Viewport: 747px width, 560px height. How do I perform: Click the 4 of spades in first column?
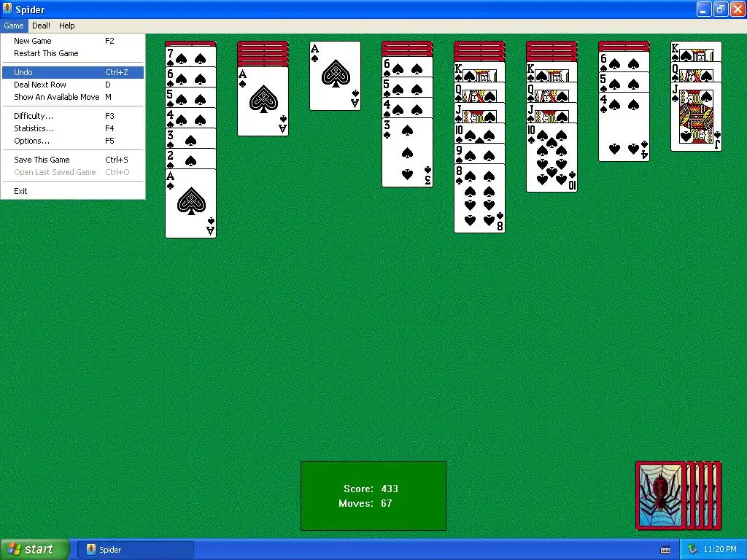click(x=190, y=118)
